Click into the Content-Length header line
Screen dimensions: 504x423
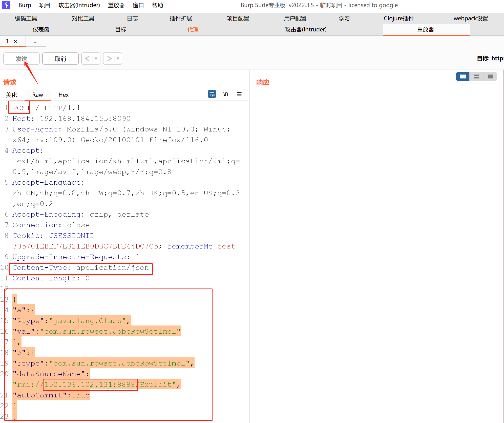tap(51, 278)
